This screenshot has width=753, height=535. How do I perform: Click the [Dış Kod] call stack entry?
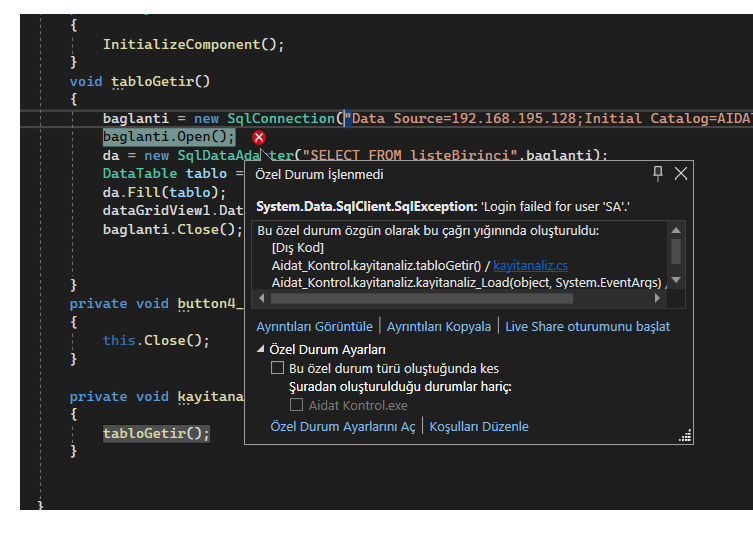pyautogui.click(x=298, y=248)
